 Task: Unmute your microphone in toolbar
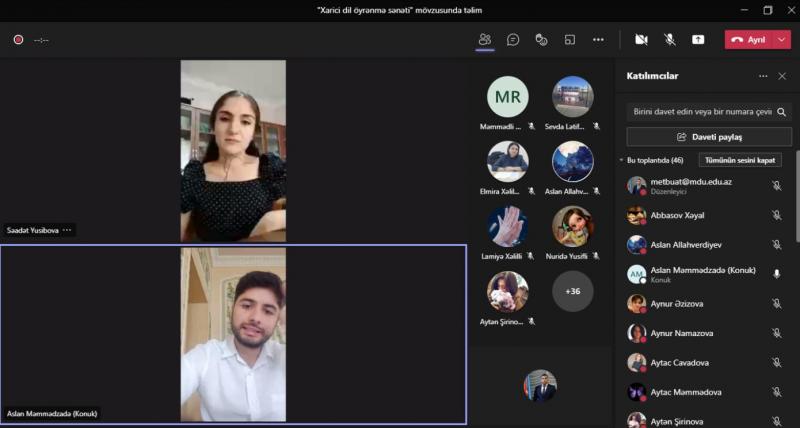[670, 40]
